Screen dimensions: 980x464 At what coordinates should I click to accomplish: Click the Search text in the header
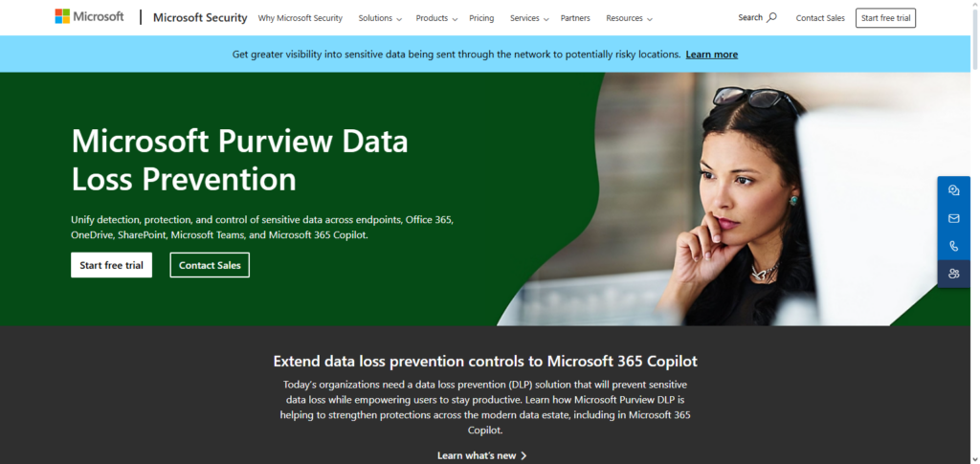pos(750,17)
